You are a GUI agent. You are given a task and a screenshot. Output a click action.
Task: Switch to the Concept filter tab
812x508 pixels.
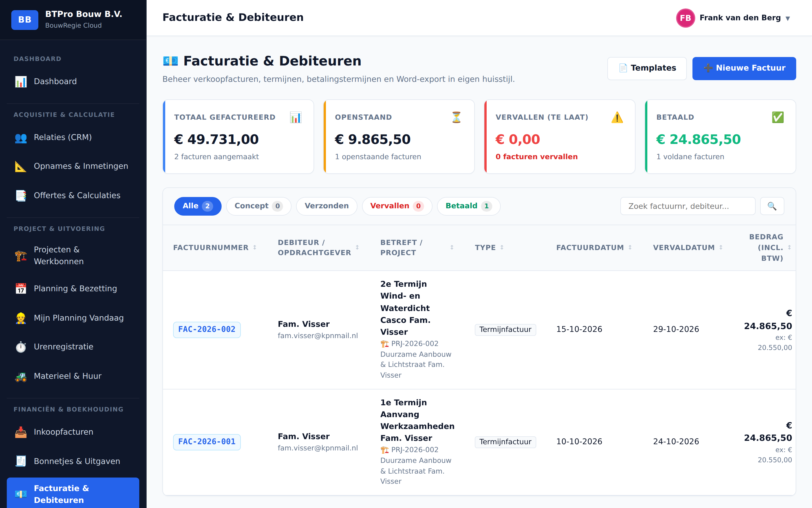pyautogui.click(x=258, y=206)
